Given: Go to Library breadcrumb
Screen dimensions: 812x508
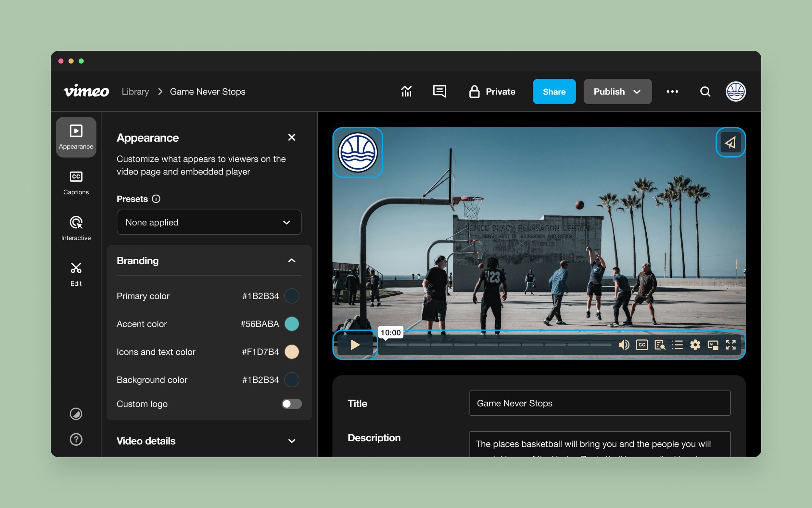Looking at the screenshot, I should click(x=135, y=91).
